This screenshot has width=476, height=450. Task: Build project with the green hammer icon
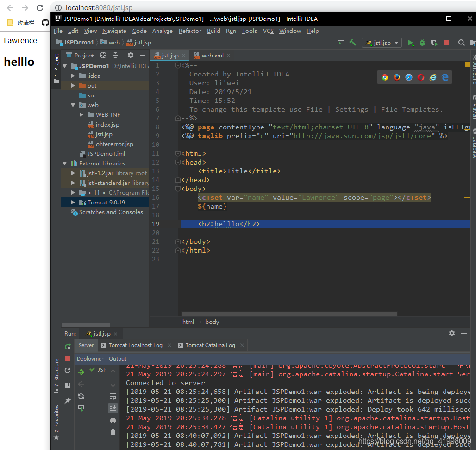tap(353, 43)
